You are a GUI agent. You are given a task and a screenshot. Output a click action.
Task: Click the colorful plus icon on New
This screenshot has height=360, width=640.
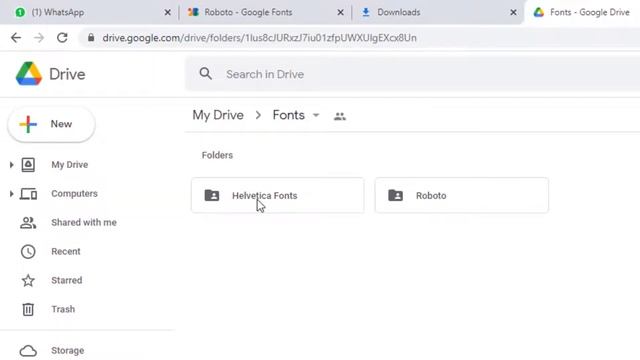28,124
